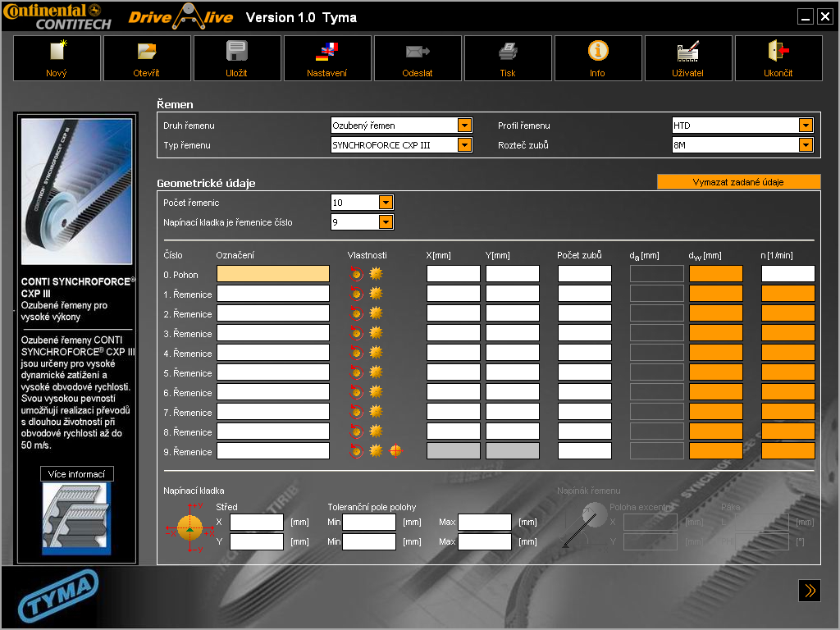Expand the Počet řemenic dropdown
Image resolution: width=840 pixels, height=630 pixels.
[x=386, y=203]
